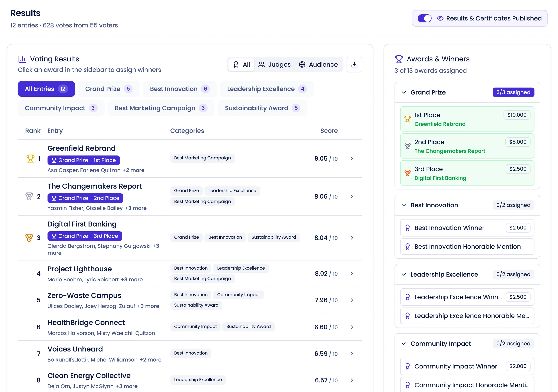Image resolution: width=558 pixels, height=392 pixels.
Task: Click the ribbon icon on Best Innovation Winner
Action: point(407,228)
